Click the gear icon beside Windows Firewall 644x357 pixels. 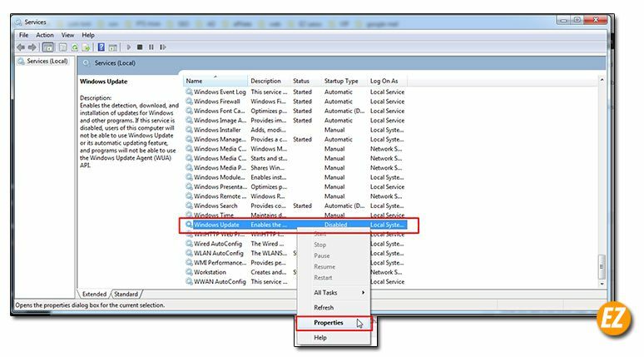pos(189,101)
